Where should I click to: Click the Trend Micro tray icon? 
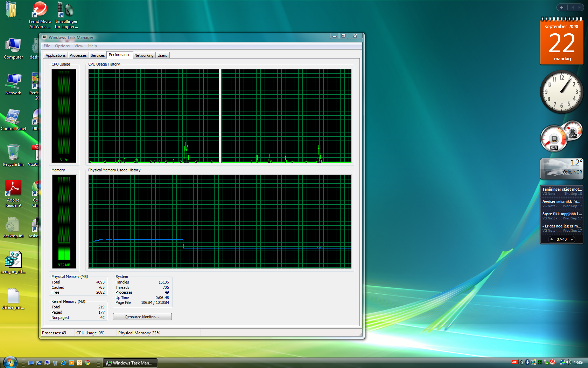[x=553, y=362]
